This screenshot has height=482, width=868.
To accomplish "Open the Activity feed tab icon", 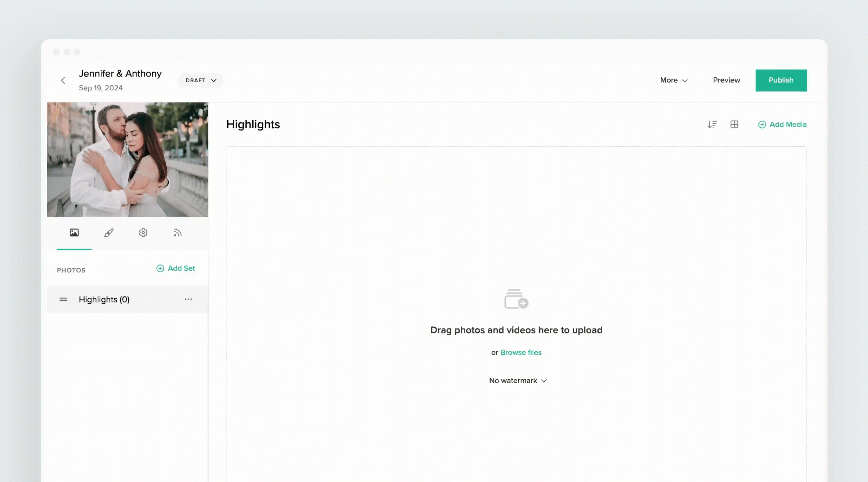I will pos(178,233).
